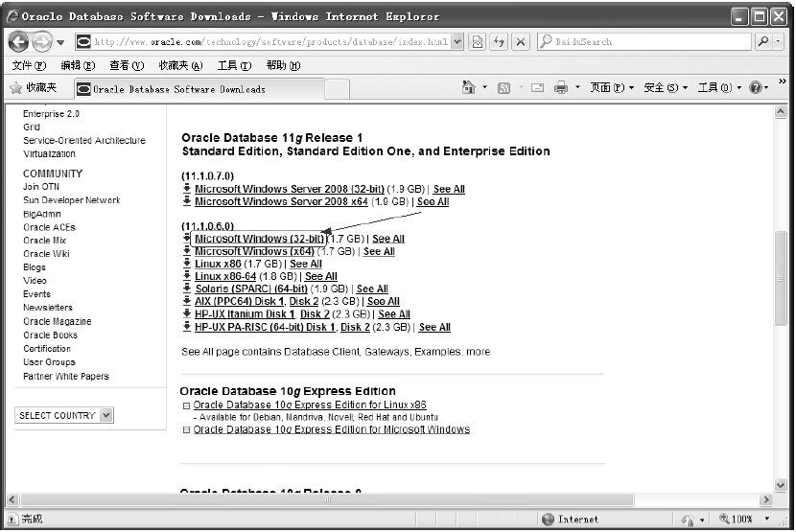This screenshot has width=796, height=532.
Task: Open the 工具(O) command menu
Action: (719, 88)
